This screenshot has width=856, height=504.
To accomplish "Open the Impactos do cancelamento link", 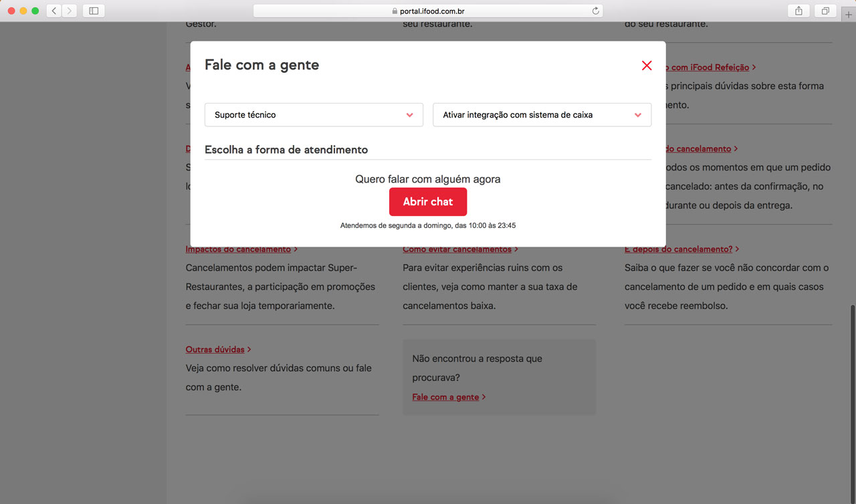I will coord(241,249).
